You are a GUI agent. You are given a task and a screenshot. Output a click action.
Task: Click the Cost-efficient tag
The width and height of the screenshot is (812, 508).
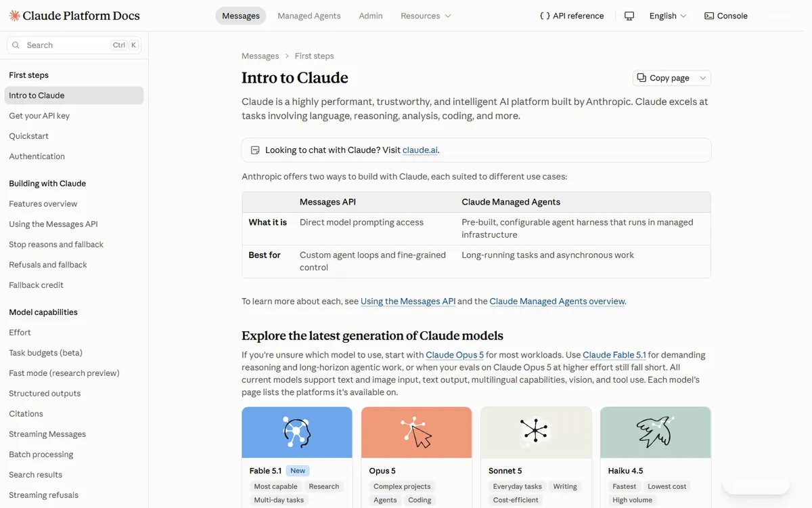(516, 500)
